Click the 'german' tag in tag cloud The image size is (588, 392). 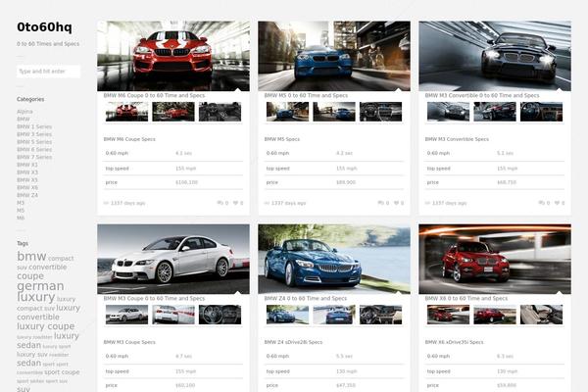coord(40,286)
